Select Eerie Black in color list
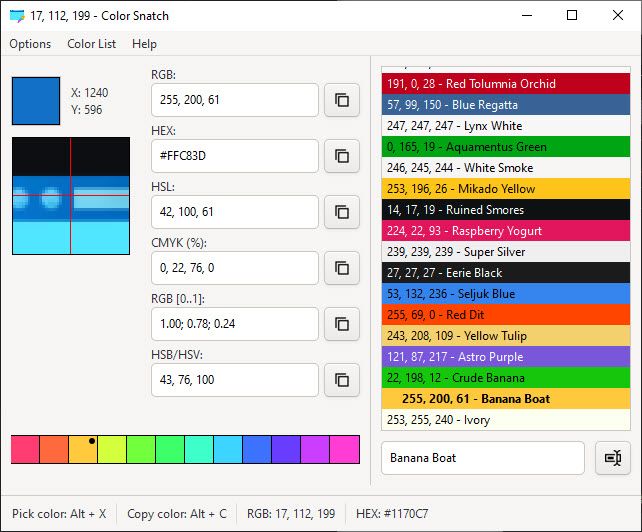642x532 pixels. click(x=506, y=273)
